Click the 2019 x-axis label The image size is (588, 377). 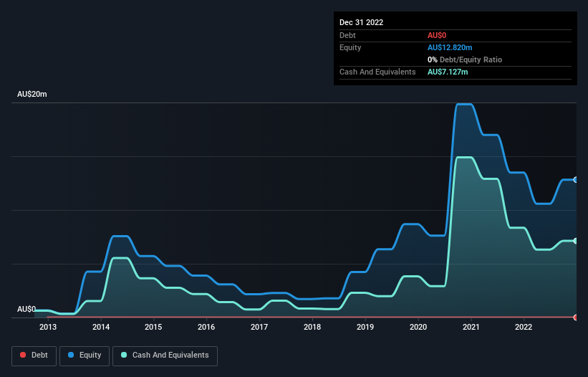click(365, 327)
